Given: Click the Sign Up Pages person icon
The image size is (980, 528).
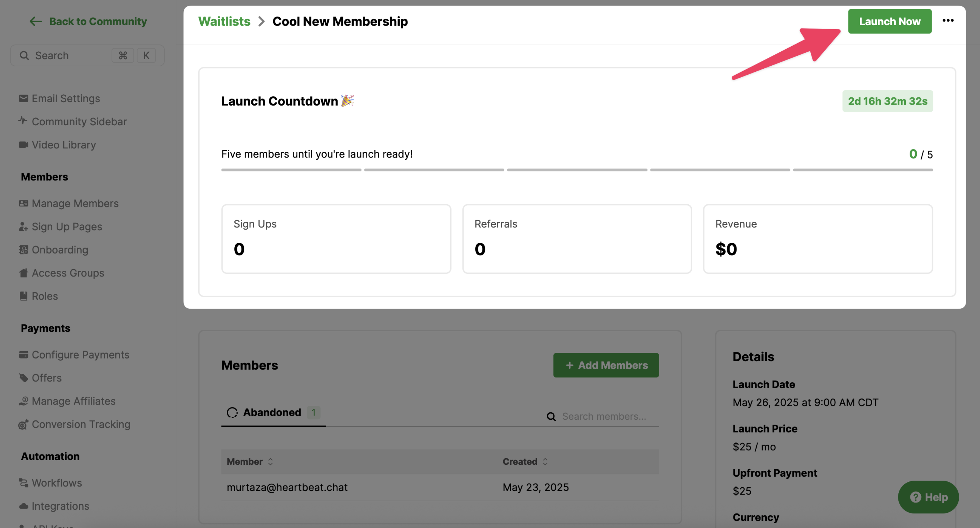Looking at the screenshot, I should pos(24,227).
